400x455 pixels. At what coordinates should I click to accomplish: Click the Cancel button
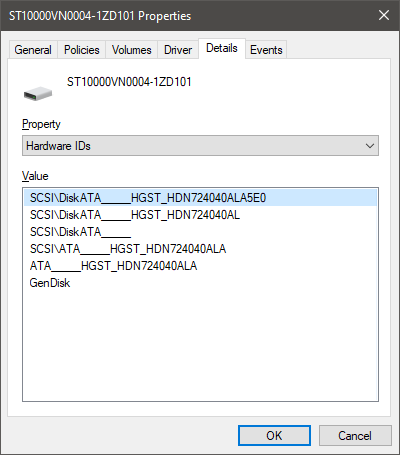(355, 435)
